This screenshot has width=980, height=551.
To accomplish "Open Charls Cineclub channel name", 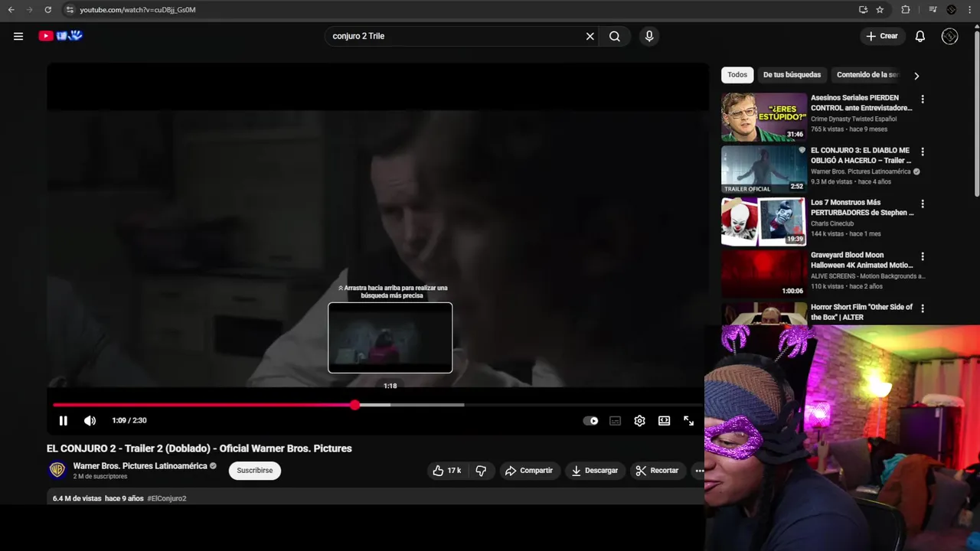I will point(832,223).
